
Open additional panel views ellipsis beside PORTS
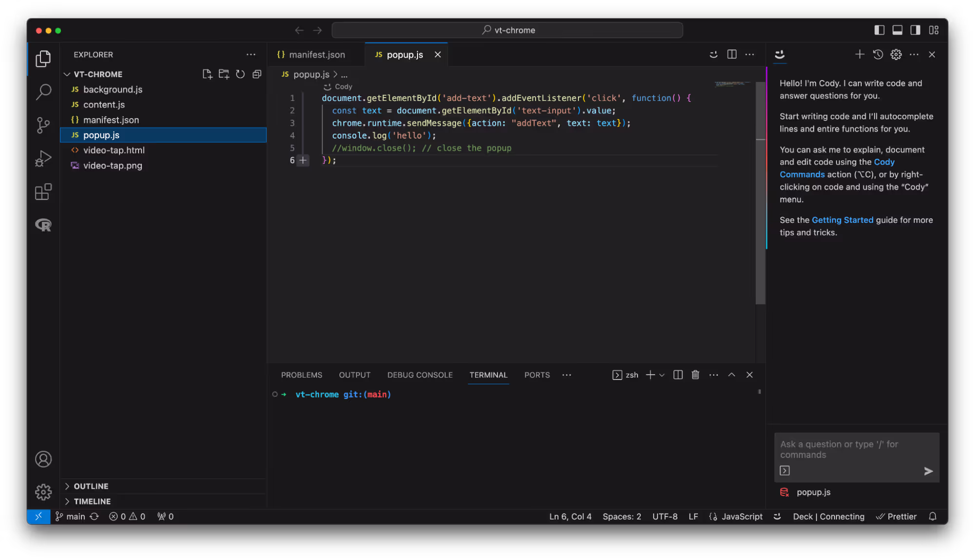tap(567, 375)
